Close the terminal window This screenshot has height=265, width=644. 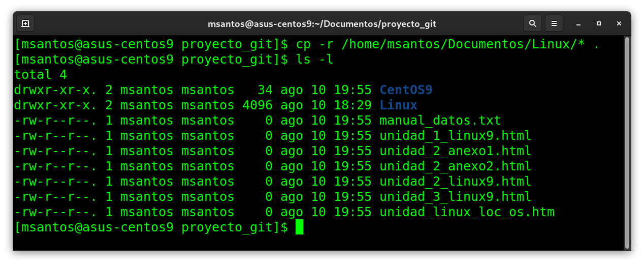tap(619, 23)
